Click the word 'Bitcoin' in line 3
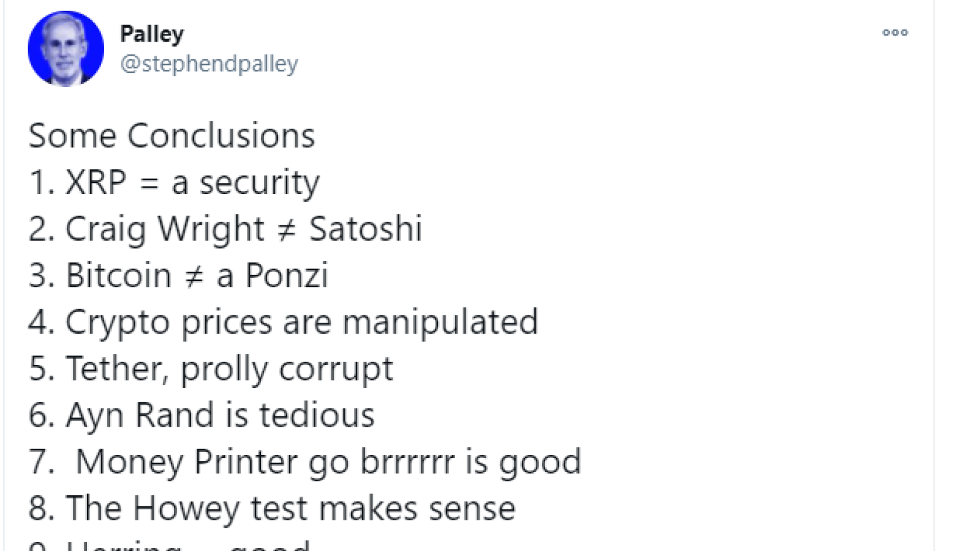The width and height of the screenshot is (980, 551). [118, 275]
